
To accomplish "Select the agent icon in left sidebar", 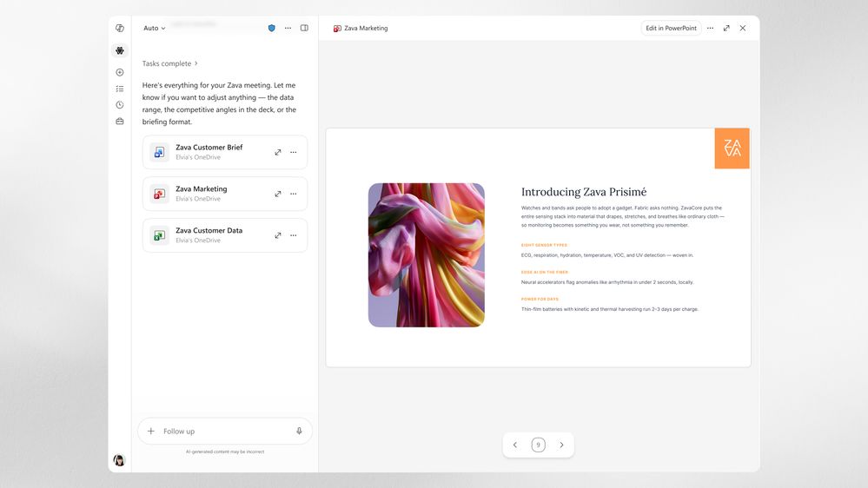I will [120, 50].
